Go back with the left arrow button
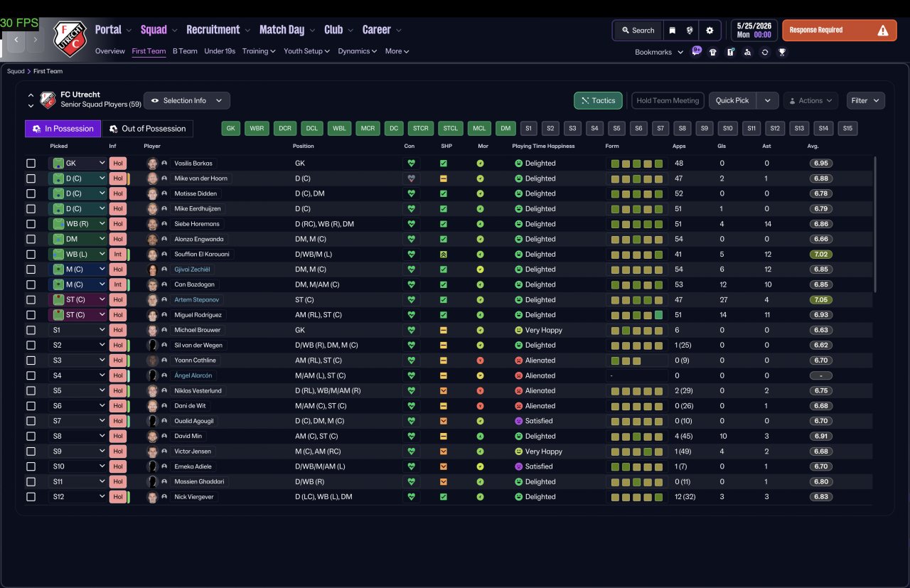Viewport: 910px width, 588px height. point(17,40)
